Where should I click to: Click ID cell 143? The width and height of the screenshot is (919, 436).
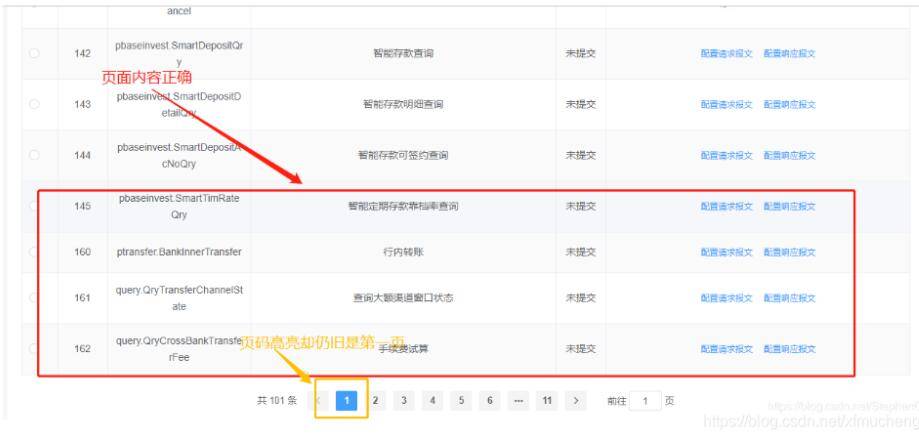[83, 104]
